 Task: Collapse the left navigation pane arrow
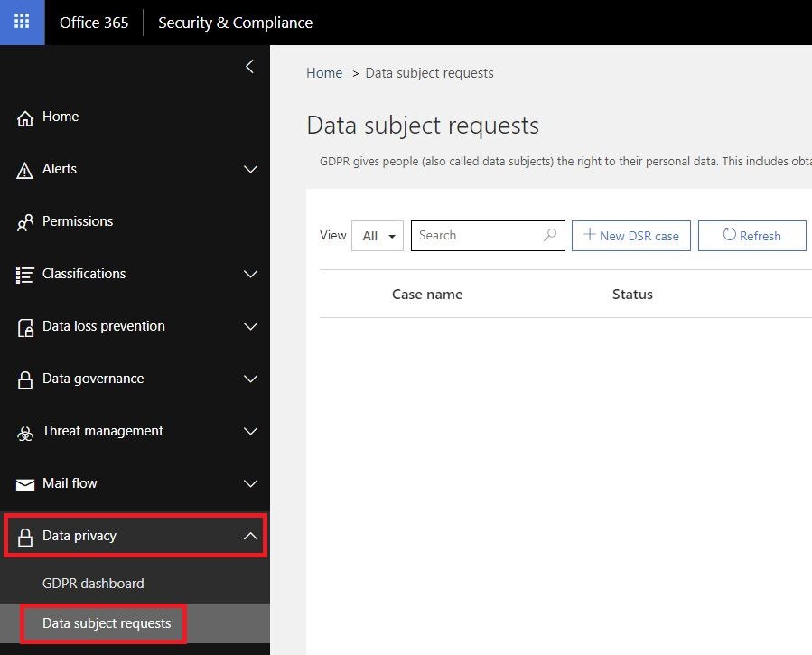point(249,66)
